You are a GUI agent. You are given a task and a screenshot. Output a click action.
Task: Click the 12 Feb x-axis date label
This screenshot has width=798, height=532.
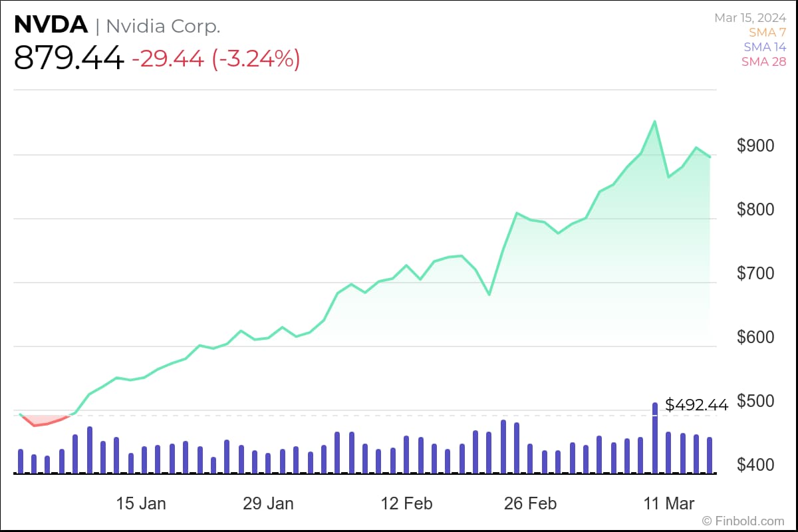tap(406, 503)
